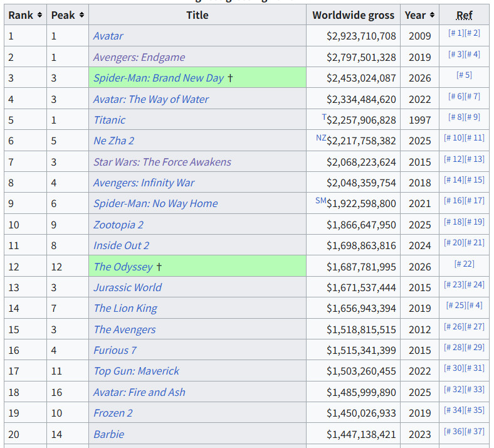Open reference [# 22] for The Odyssey
This screenshot has width=494, height=448.
pos(464,264)
